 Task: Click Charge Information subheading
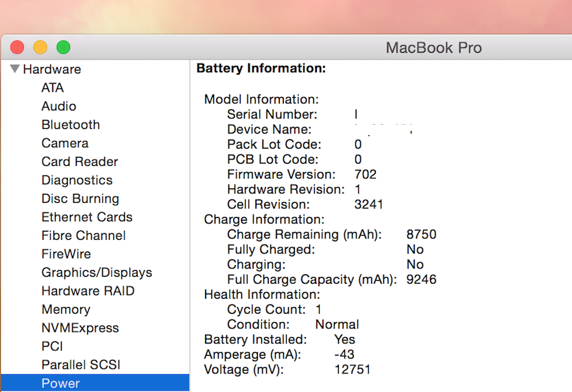264,219
